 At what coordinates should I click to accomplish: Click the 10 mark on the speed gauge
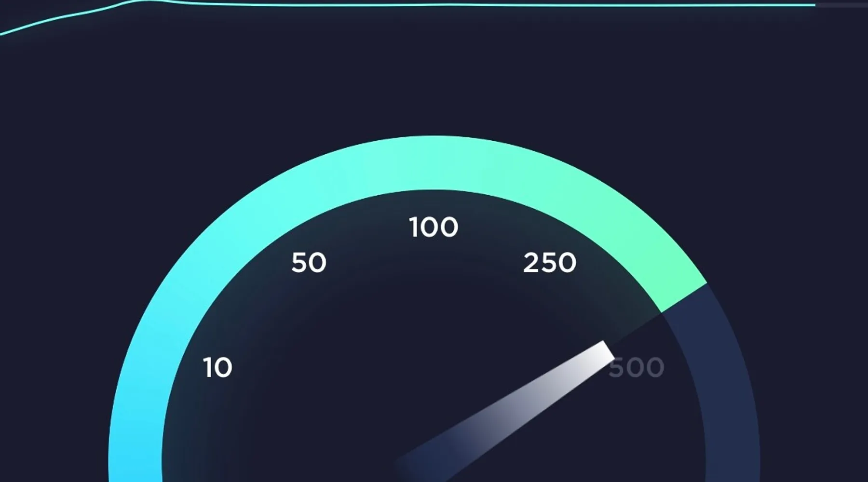[x=217, y=368]
